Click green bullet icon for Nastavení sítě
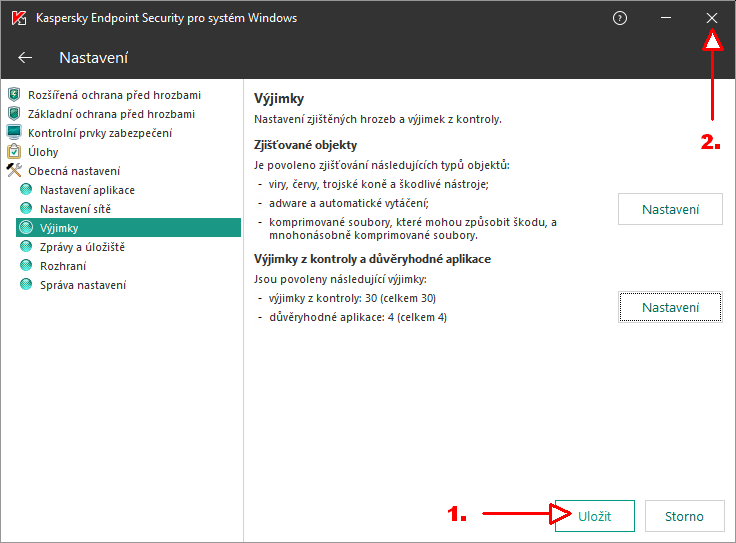 [x=26, y=208]
